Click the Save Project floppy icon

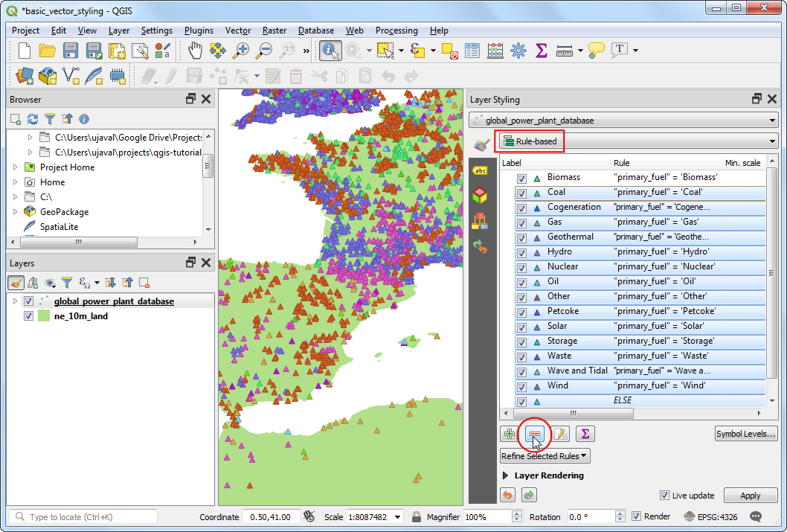click(x=71, y=51)
